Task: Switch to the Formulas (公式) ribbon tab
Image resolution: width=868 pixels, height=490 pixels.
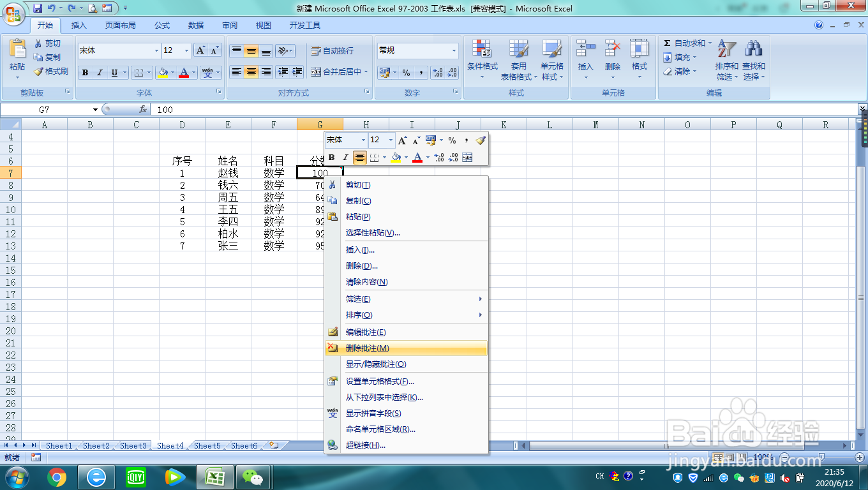Action: 162,26
